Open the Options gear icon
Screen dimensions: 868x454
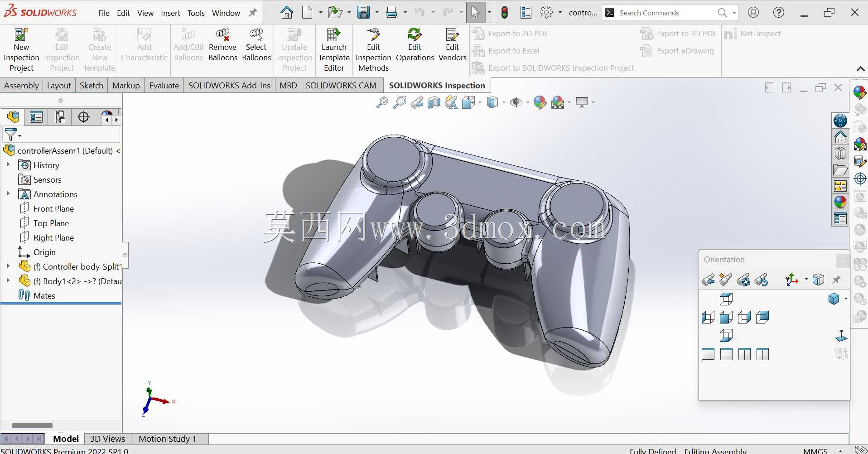click(x=547, y=12)
